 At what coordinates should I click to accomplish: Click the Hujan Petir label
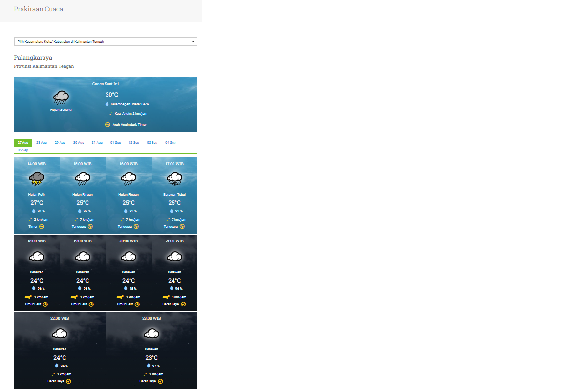pyautogui.click(x=37, y=195)
